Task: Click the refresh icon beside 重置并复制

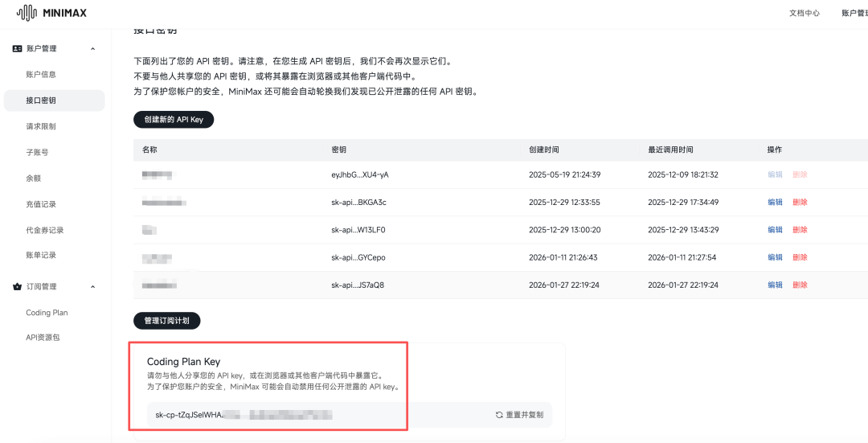Action: point(499,415)
